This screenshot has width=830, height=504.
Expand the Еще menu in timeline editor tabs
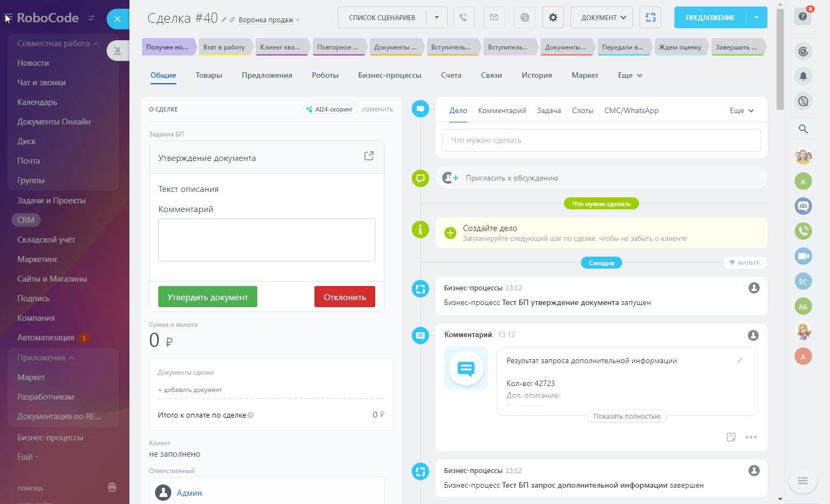point(742,110)
